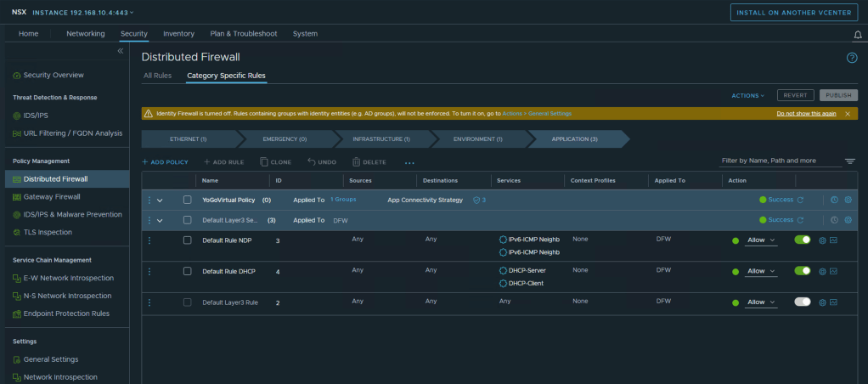Check the YoGoVirtual Policy checkbox

coord(187,200)
